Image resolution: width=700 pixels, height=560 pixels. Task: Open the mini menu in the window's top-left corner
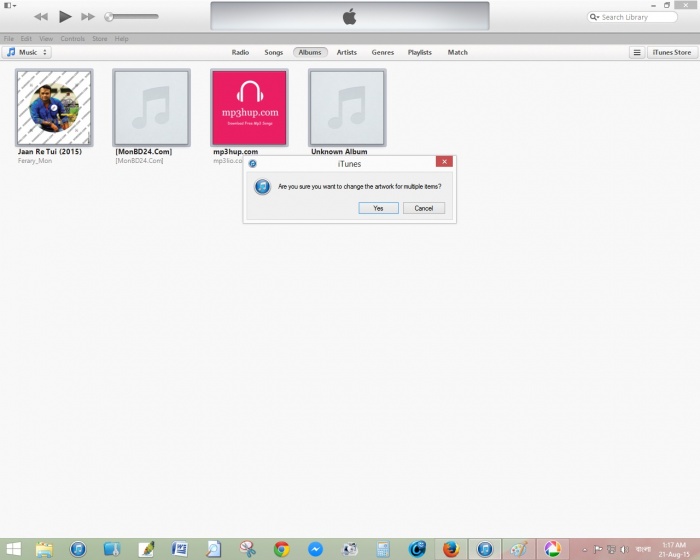coord(10,5)
